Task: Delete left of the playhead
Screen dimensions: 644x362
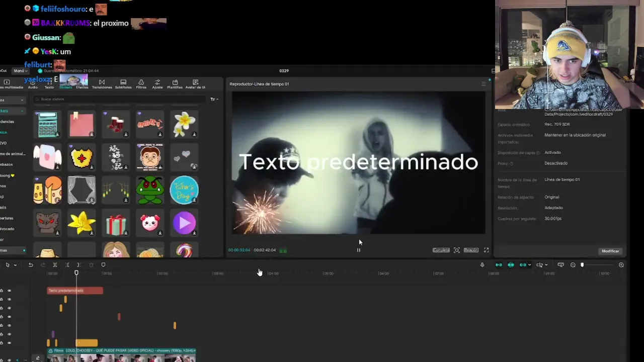Action: click(67, 265)
